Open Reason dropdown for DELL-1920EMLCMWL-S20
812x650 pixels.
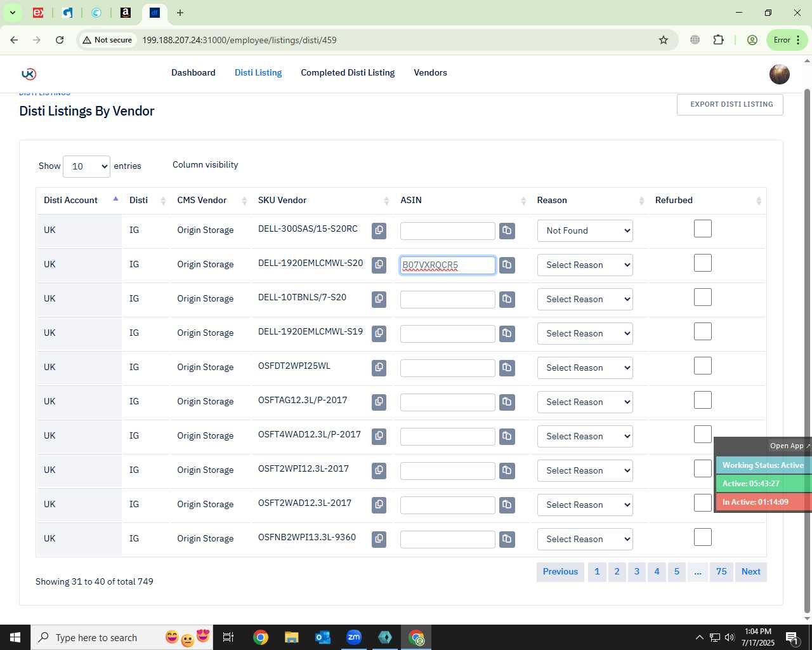(585, 265)
